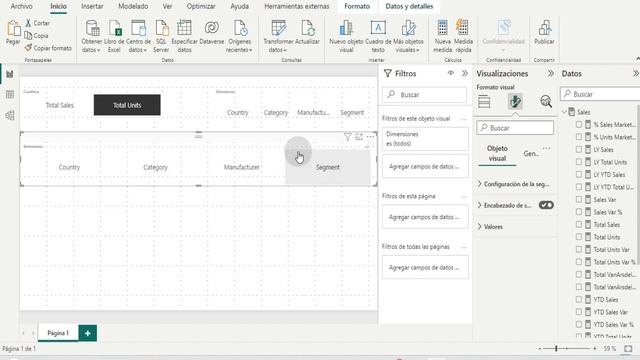
Task: Toggle the Filtros pane eye icon
Action: pyautogui.click(x=451, y=73)
